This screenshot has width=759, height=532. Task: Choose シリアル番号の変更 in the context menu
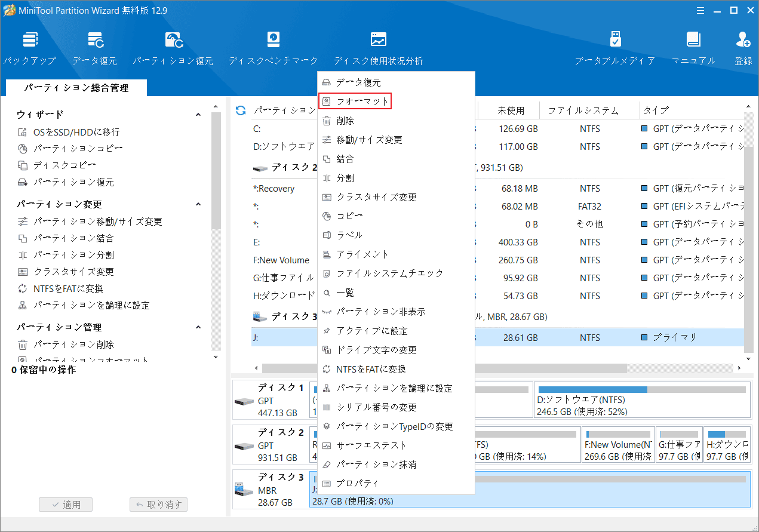click(396, 407)
